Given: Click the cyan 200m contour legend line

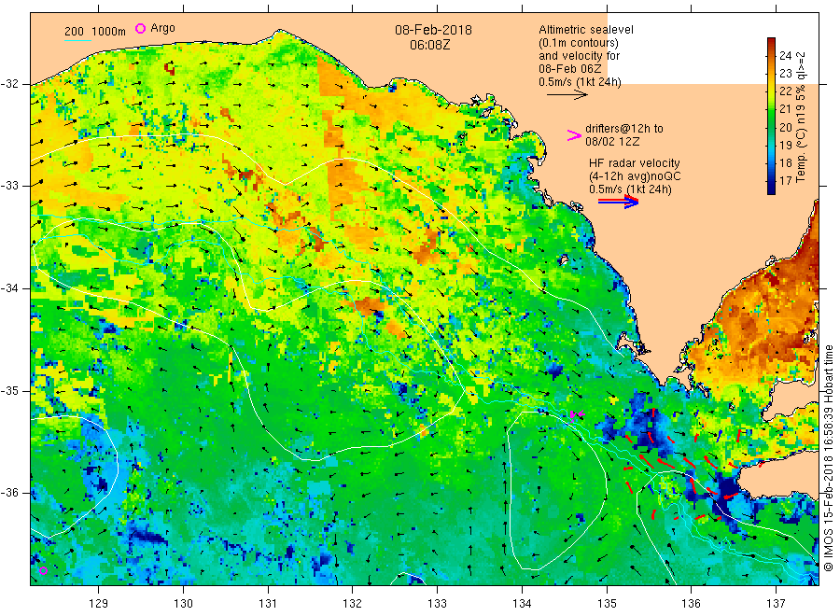Looking at the screenshot, I should coord(77,39).
